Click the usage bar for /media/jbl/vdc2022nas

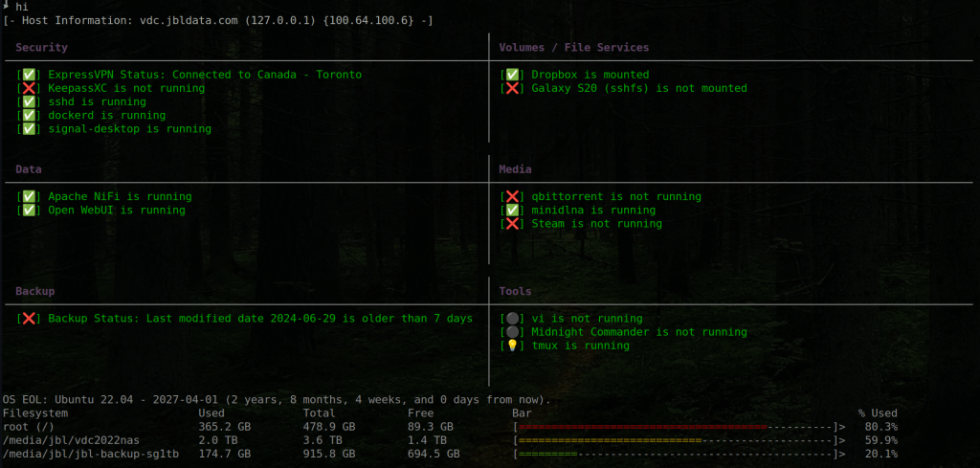[x=679, y=440]
